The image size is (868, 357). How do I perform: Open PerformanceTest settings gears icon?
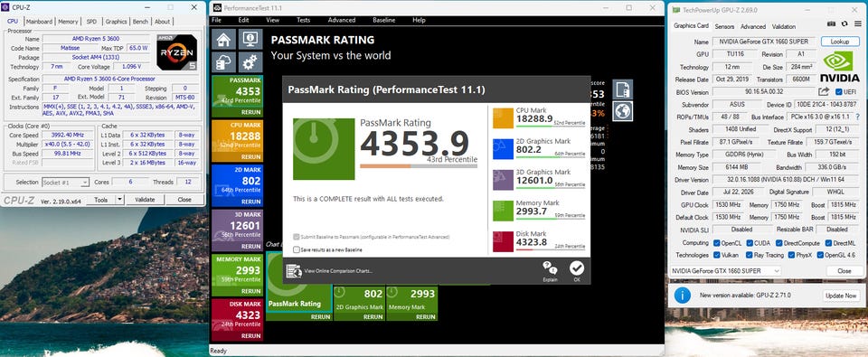(x=250, y=62)
